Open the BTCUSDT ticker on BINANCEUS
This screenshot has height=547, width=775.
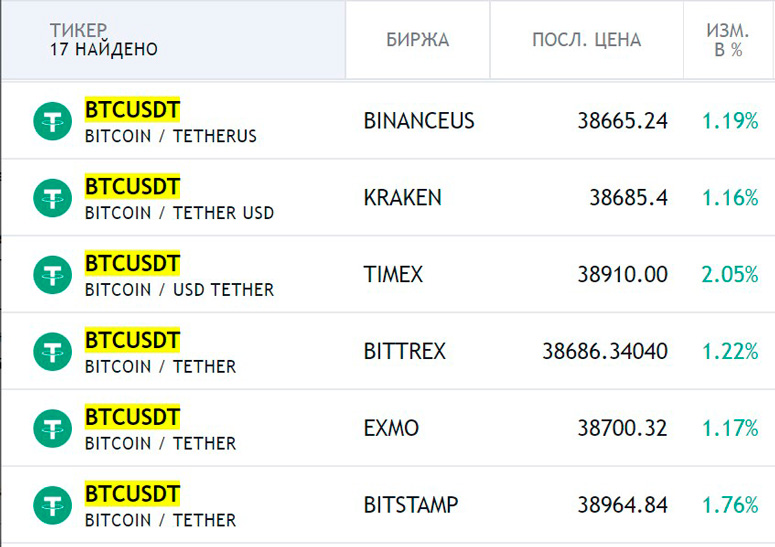pos(132,109)
